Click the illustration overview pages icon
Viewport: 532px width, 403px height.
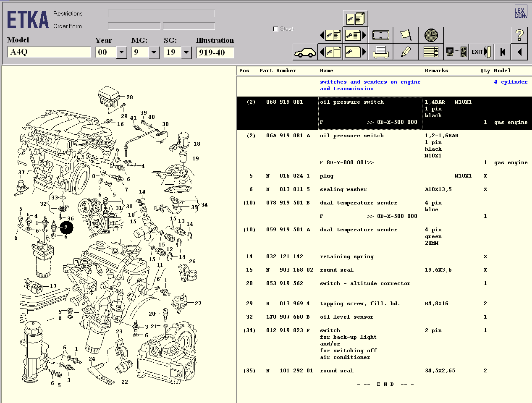coord(355,18)
